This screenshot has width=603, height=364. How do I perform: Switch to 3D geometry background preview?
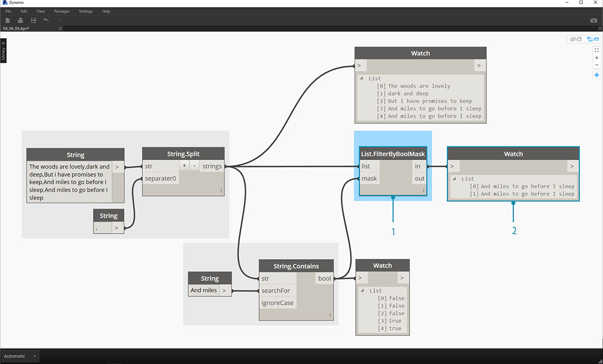(x=575, y=39)
